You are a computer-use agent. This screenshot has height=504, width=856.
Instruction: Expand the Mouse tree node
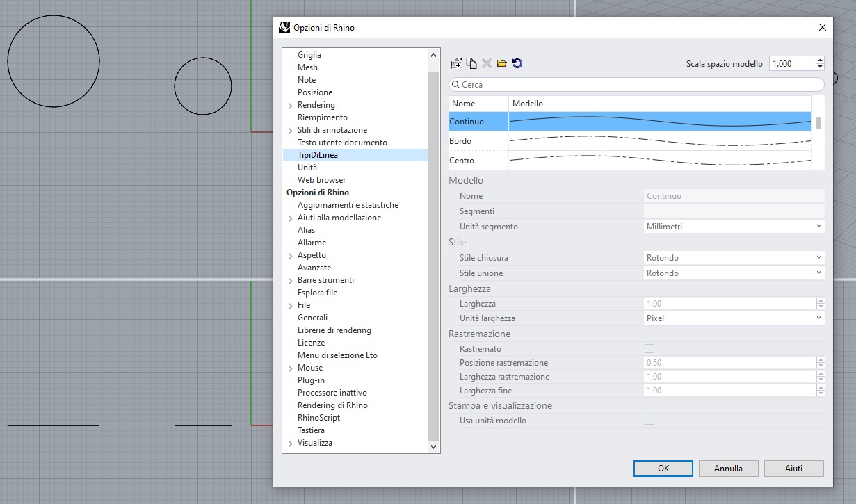coord(290,368)
